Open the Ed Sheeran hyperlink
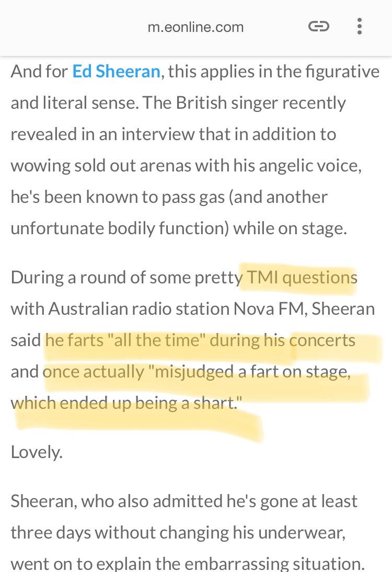Viewport: 392px width, 572px height. pos(116,71)
